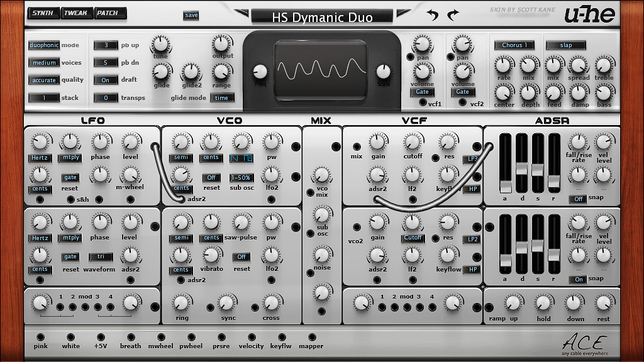Image resolution: width=644 pixels, height=362 pixels.
Task: Click the pwheel source jack
Action: pos(191,337)
